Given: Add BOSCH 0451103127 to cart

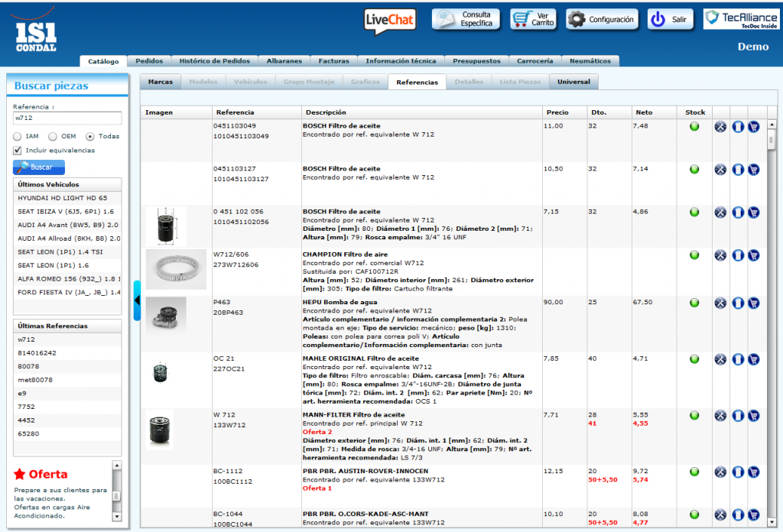Looking at the screenshot, I should pos(753,170).
